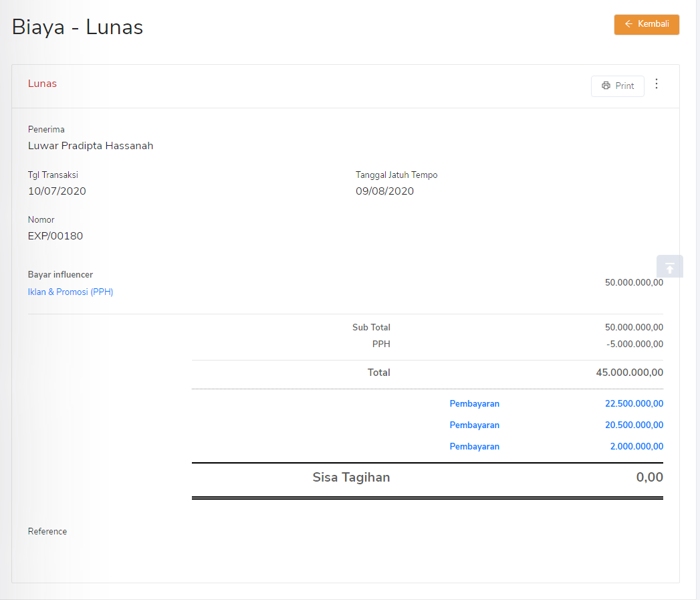
Task: Click the Kembali back button
Action: point(647,24)
